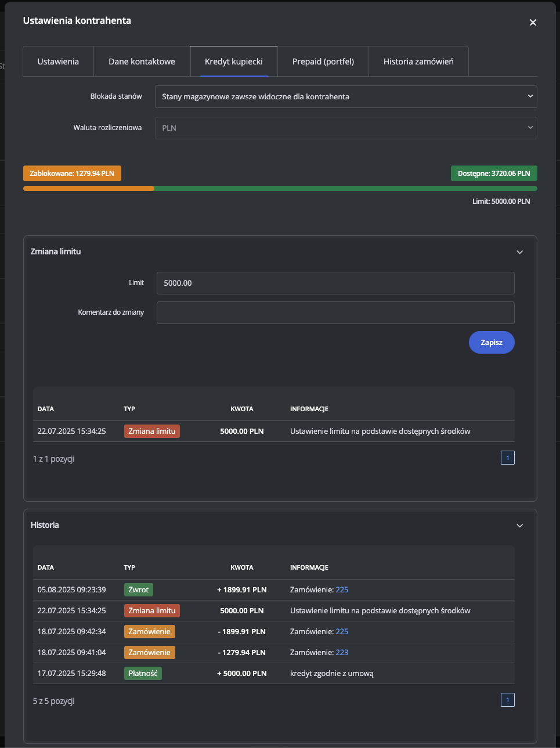The width and height of the screenshot is (560, 748).
Task: Click the Dostępne 3720.06 PLN badge
Action: (x=493, y=174)
